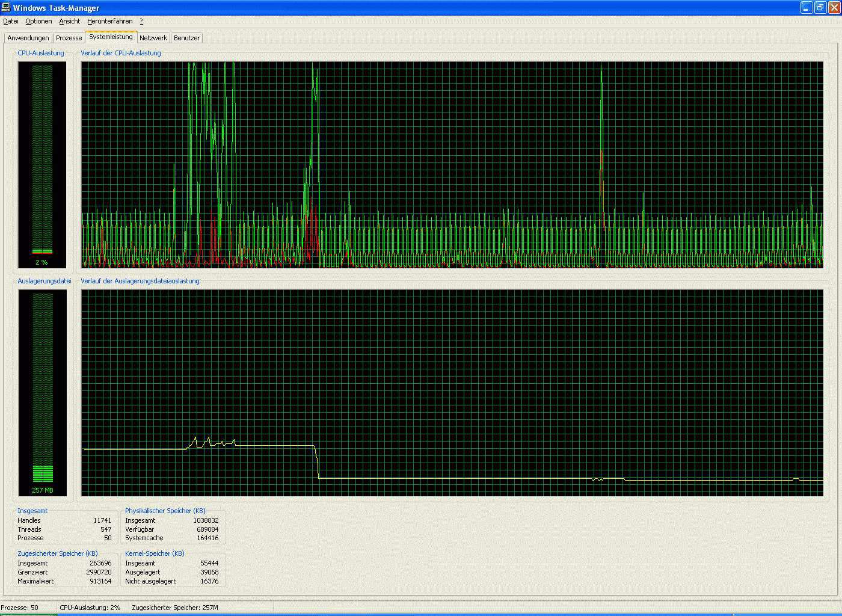Select the Systemleistung tab
Viewport: 842px width, 616px height.
111,37
